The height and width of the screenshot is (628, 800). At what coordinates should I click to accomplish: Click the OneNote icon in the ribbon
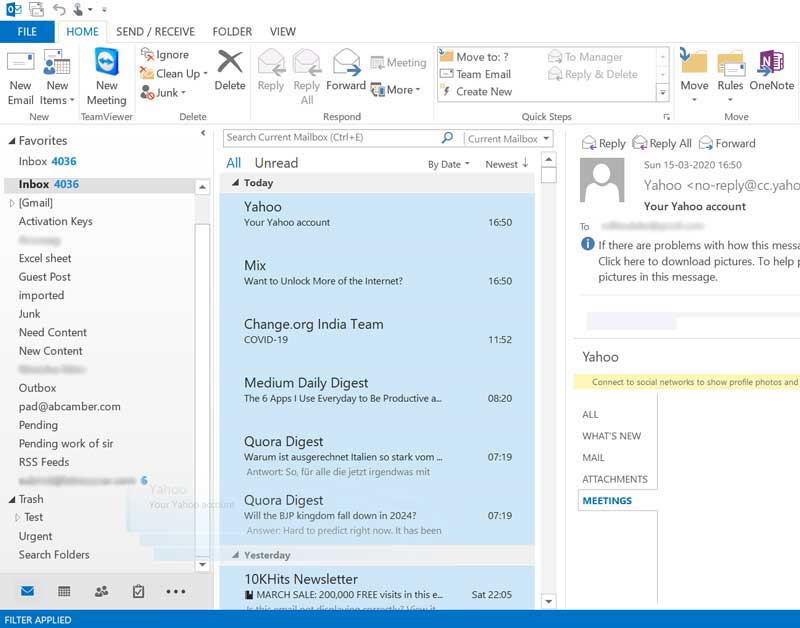[x=772, y=72]
